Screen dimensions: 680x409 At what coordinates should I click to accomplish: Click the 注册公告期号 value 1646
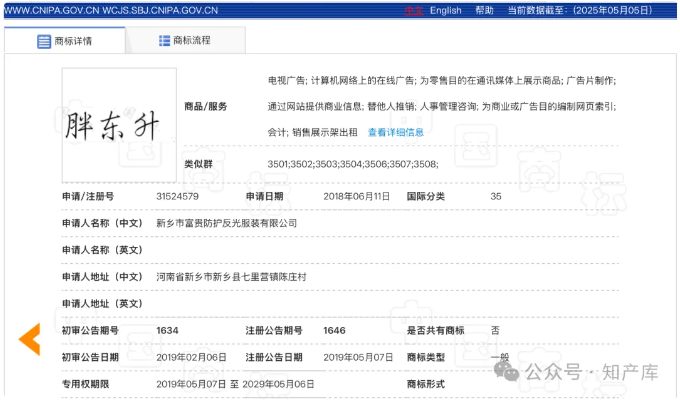tap(334, 330)
